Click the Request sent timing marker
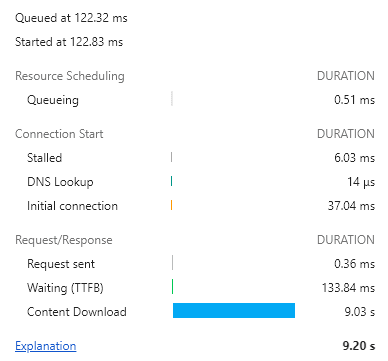 tap(172, 262)
